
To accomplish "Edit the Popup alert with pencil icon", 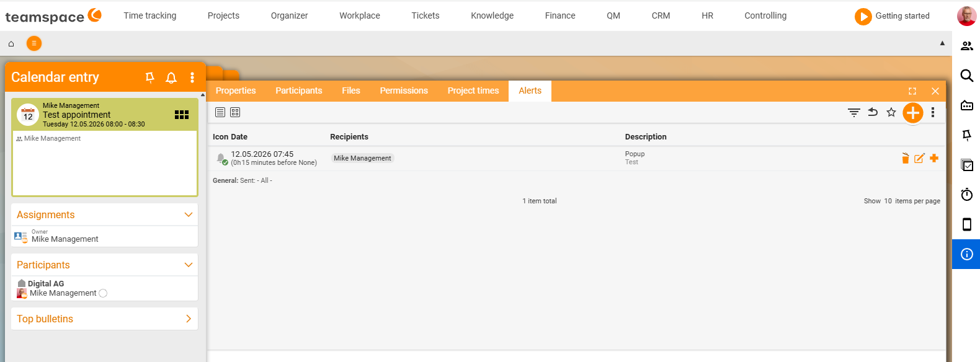I will coord(919,158).
